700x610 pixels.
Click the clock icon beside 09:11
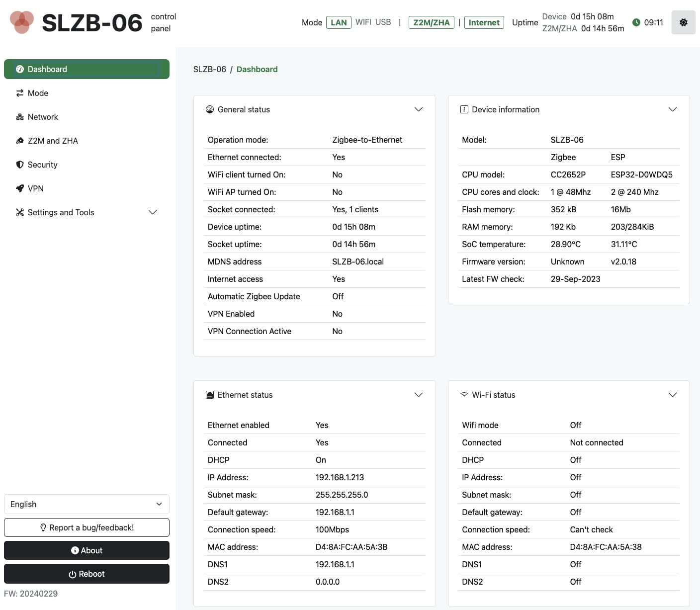pos(636,22)
